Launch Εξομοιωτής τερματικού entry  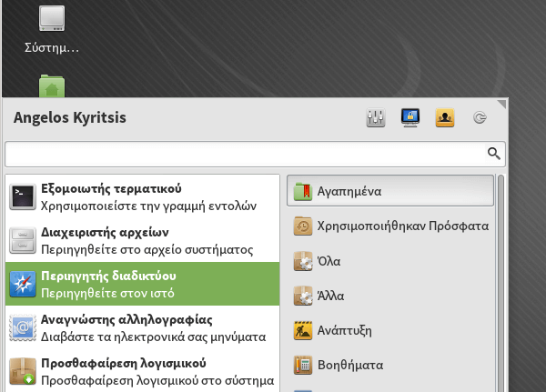coord(143,197)
